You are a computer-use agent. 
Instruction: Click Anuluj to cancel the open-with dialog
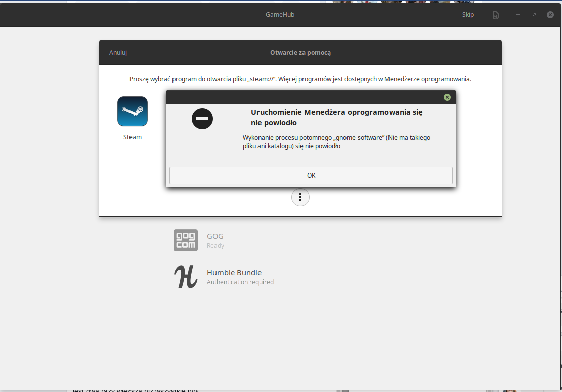[118, 52]
